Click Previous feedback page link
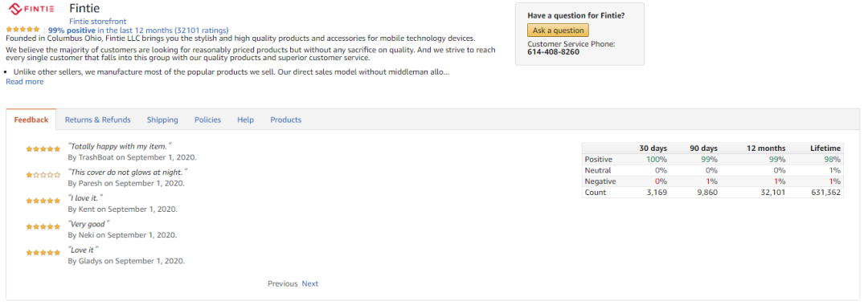Viewport: 868px width, 305px height. pos(283,283)
